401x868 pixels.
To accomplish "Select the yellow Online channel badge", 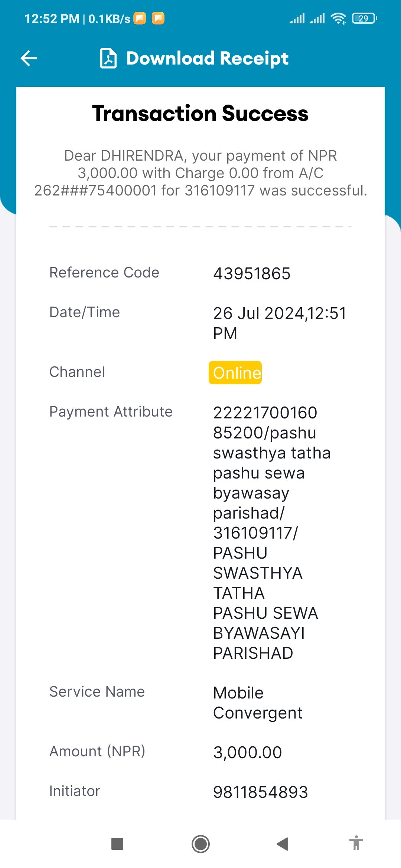I will point(235,372).
